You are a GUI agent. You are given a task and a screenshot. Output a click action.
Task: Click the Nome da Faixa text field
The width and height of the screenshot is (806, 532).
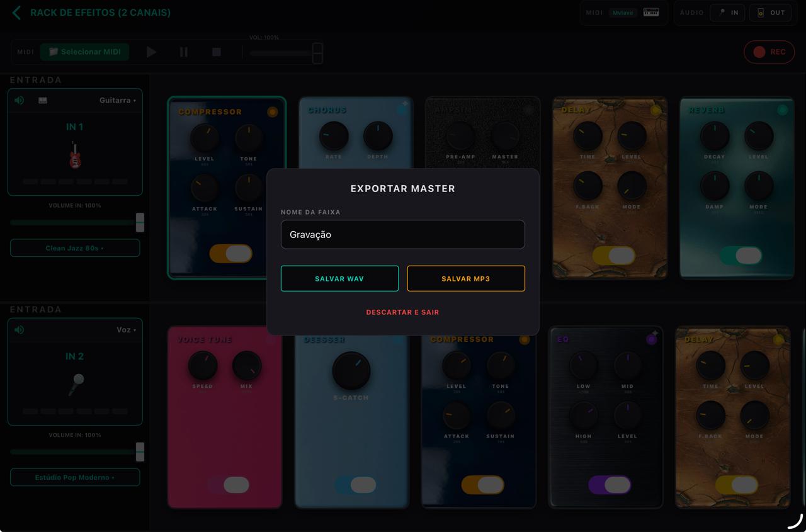403,234
